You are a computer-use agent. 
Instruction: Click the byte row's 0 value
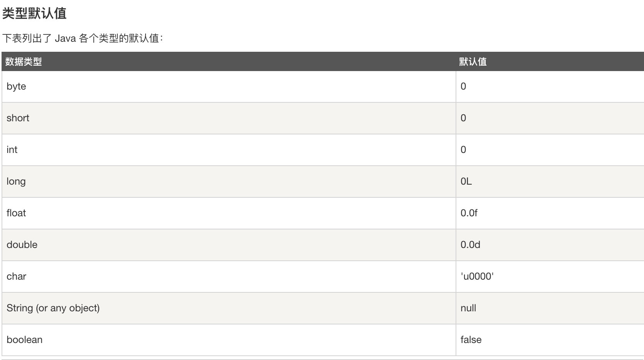coord(463,87)
